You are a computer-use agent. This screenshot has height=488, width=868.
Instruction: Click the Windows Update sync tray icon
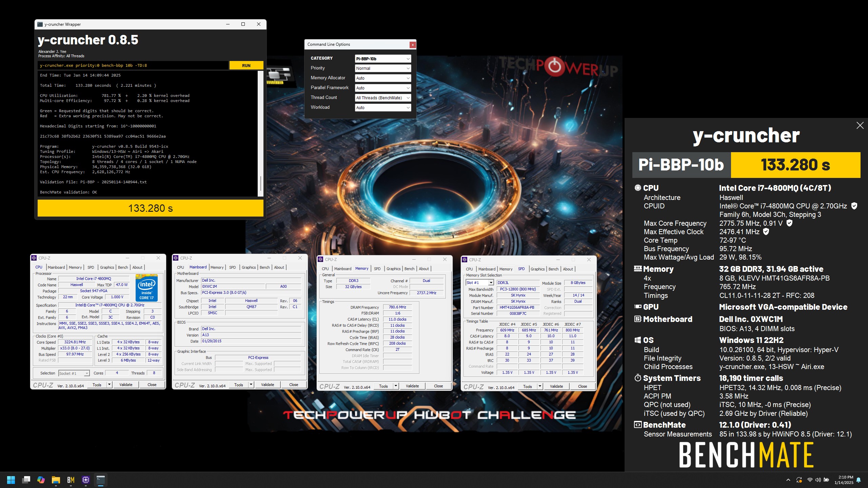(x=799, y=480)
